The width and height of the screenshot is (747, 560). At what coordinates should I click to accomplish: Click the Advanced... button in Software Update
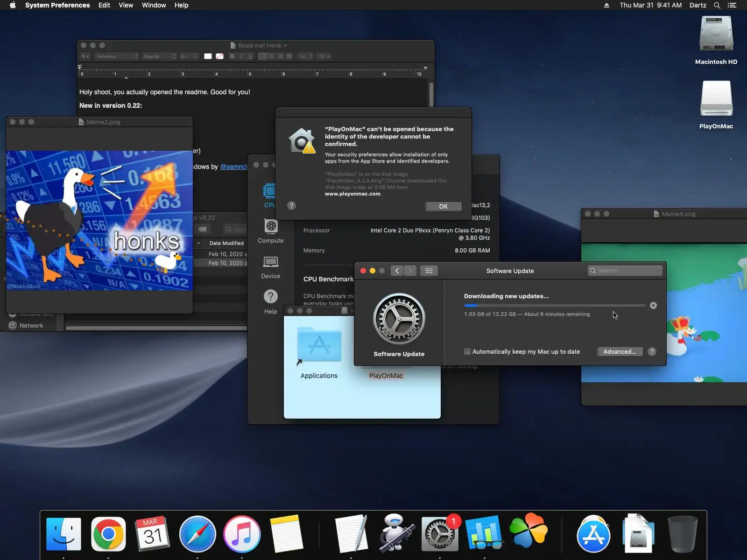point(620,351)
